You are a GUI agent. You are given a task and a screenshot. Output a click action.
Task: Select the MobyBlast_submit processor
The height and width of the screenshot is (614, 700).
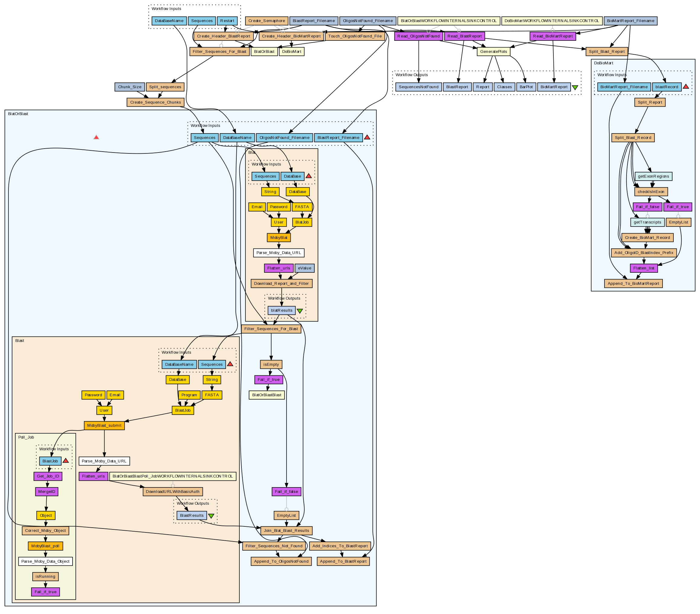coord(104,426)
